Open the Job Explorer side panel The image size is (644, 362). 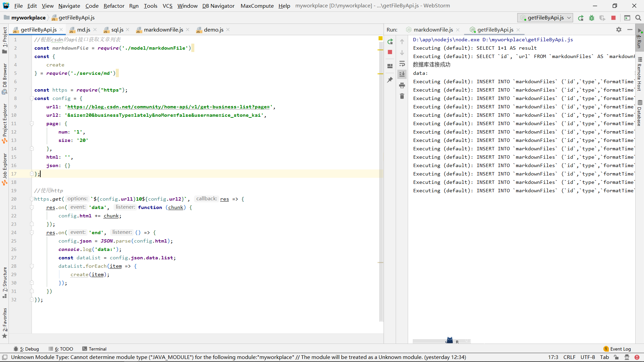pos(5,169)
